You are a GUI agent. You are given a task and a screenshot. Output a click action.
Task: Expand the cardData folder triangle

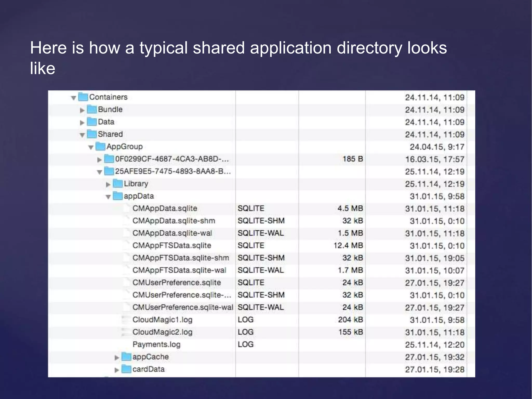117,370
